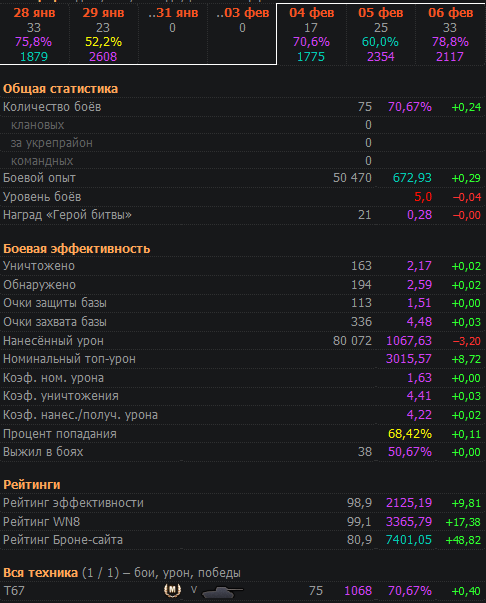Screen dimensions: 486x603
Task: Select the ..31 янв date column
Action: 173,34
